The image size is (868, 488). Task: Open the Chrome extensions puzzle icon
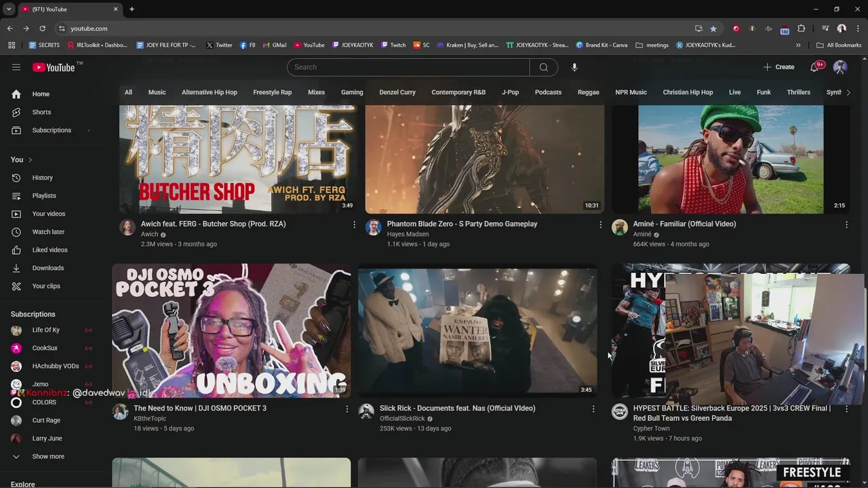point(801,28)
